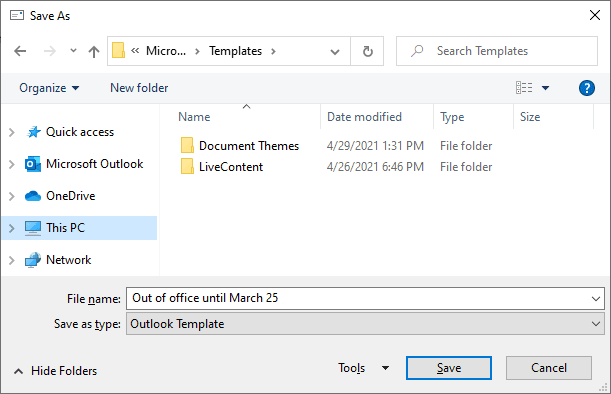Click the This PC monitor icon
The width and height of the screenshot is (611, 394).
point(33,228)
